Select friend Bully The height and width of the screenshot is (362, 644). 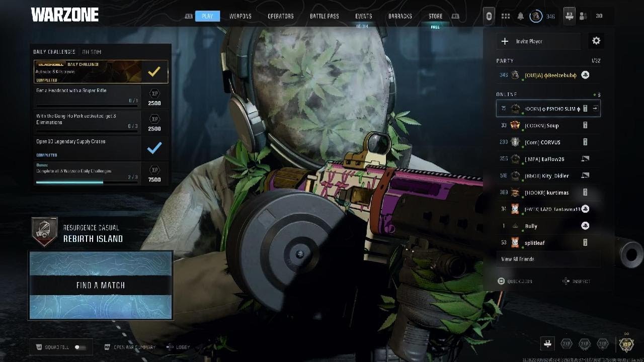point(548,226)
